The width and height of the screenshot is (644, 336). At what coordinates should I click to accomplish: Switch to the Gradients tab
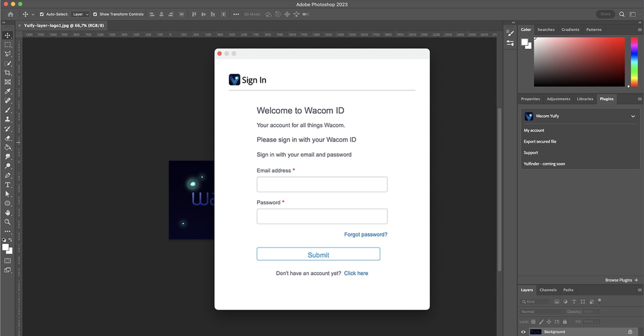(x=570, y=30)
